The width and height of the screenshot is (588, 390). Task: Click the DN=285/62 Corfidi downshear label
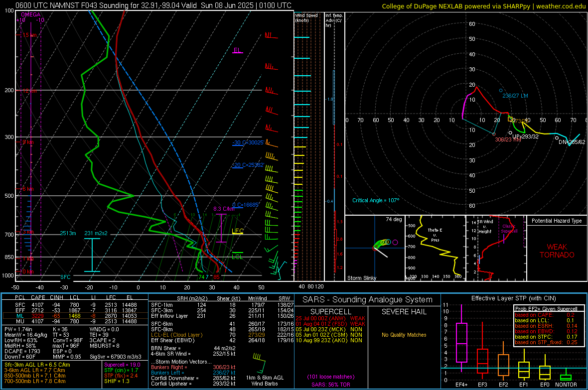click(572, 142)
